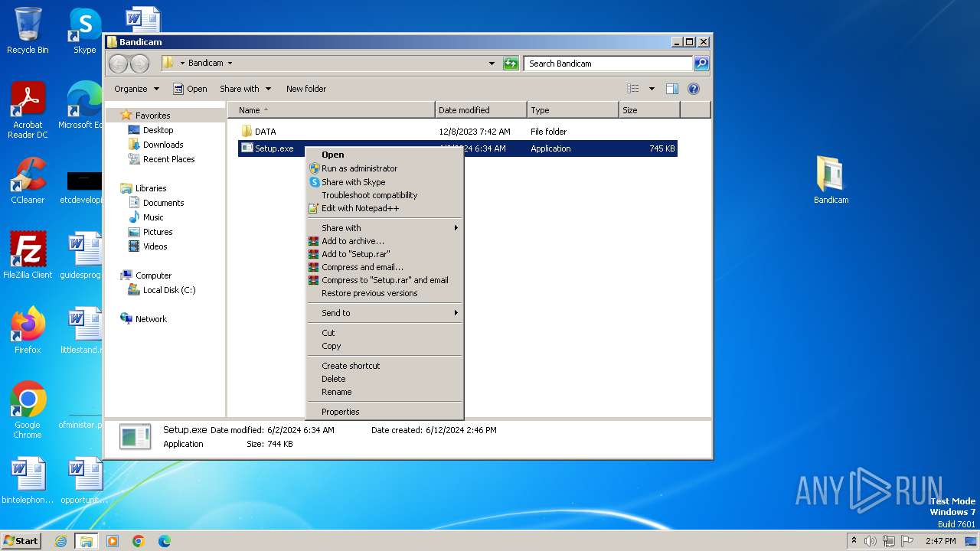Click the Chrome taskbar icon

[139, 541]
